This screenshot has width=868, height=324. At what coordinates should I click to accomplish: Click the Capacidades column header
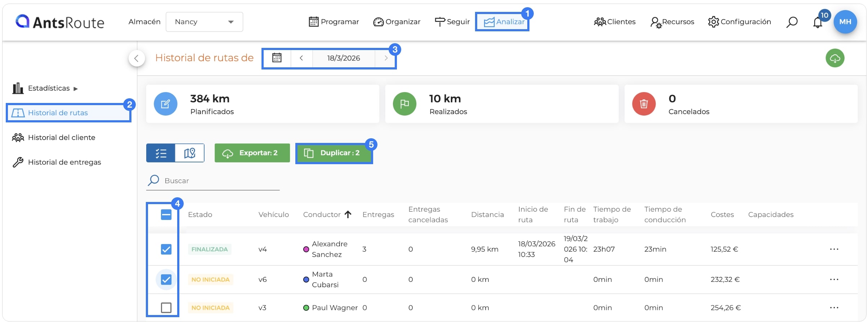click(771, 215)
